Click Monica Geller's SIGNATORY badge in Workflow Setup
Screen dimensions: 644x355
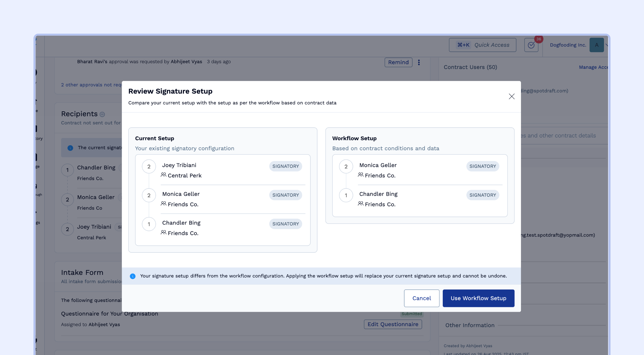coord(482,166)
